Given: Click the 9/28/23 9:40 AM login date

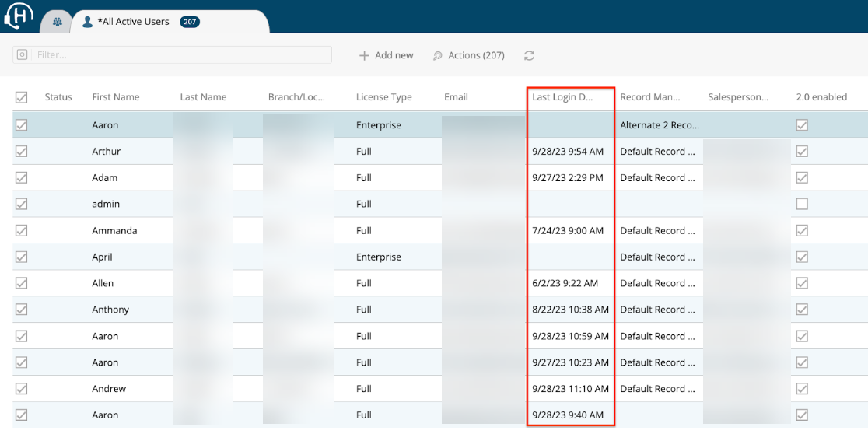Looking at the screenshot, I should pos(568,415).
